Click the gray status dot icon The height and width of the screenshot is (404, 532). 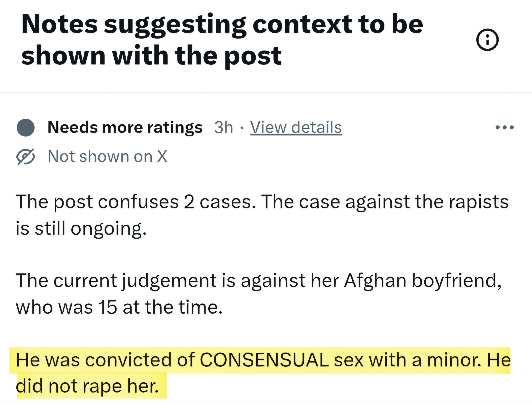[x=26, y=127]
